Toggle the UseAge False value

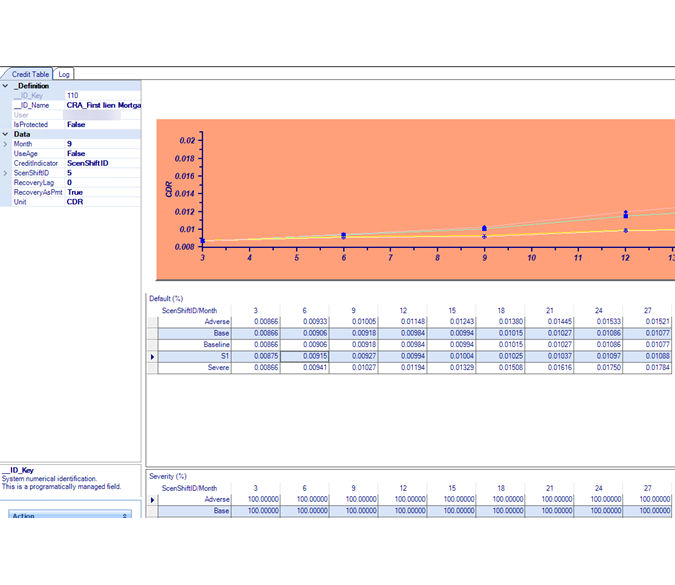(x=76, y=154)
